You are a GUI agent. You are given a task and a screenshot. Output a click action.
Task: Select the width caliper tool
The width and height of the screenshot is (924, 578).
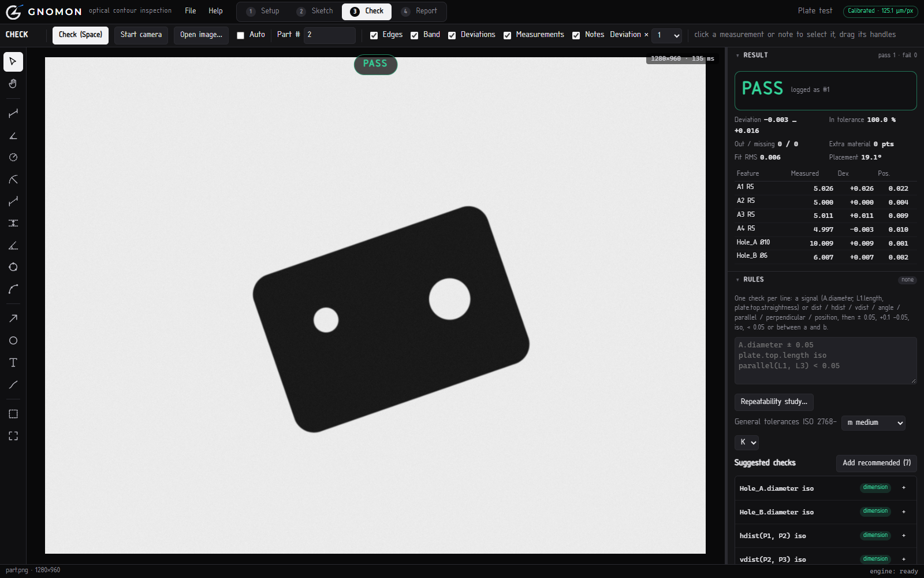pyautogui.click(x=13, y=223)
